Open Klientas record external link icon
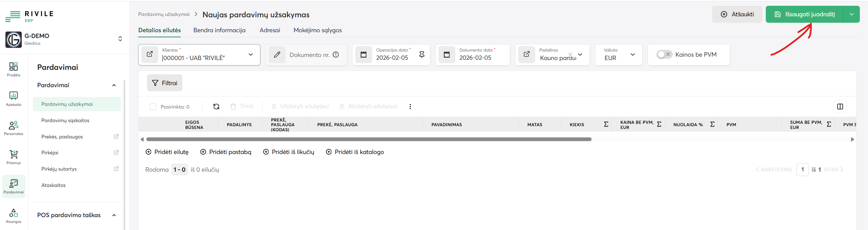868x230 pixels. pos(150,55)
